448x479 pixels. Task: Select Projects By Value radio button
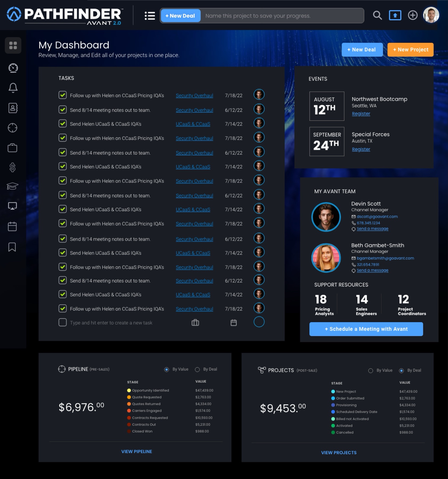[371, 370]
